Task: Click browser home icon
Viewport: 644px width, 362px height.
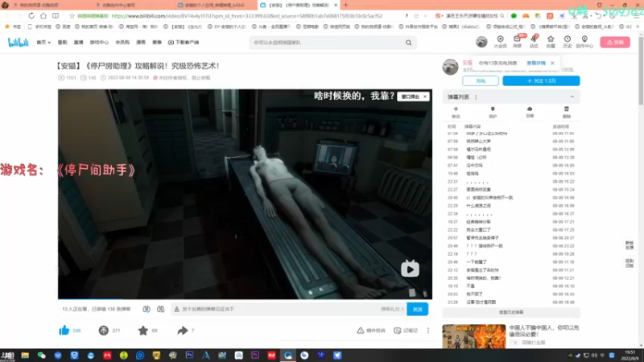Action: (43, 15)
